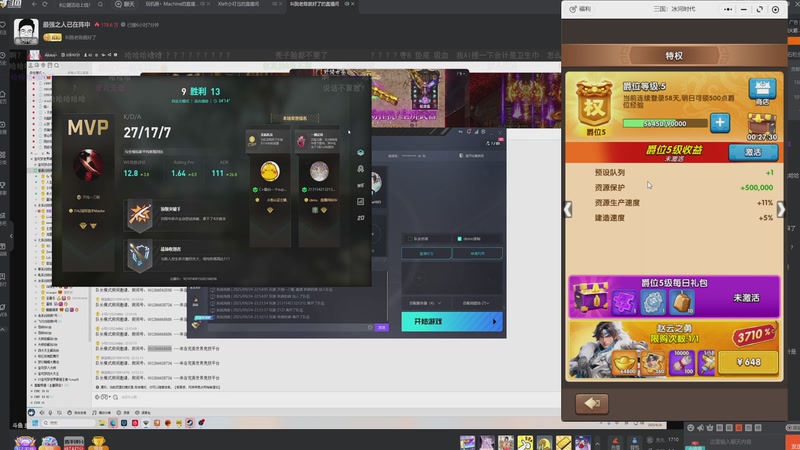Click the yellow duck player avatar

click(x=269, y=171)
